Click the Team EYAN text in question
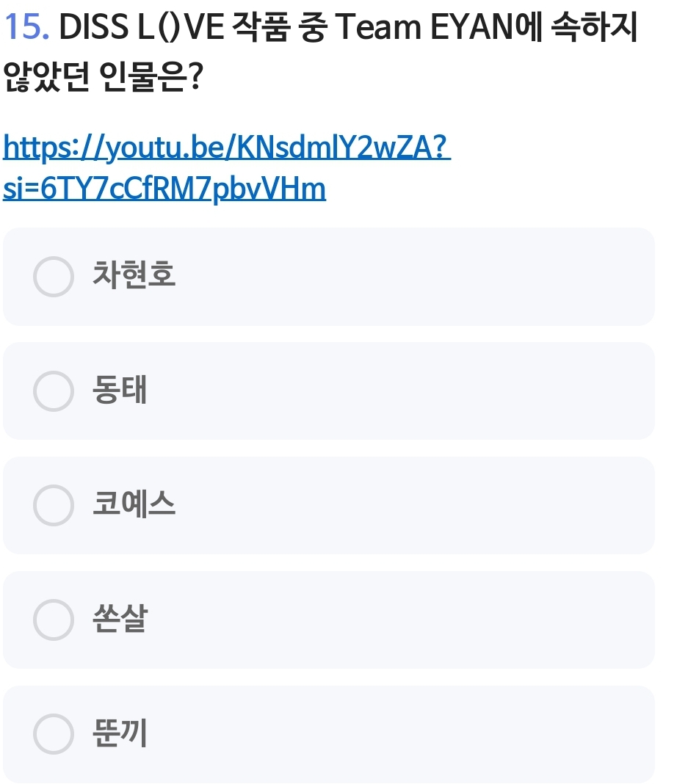Screen dimensions: 677x784 (x=424, y=26)
